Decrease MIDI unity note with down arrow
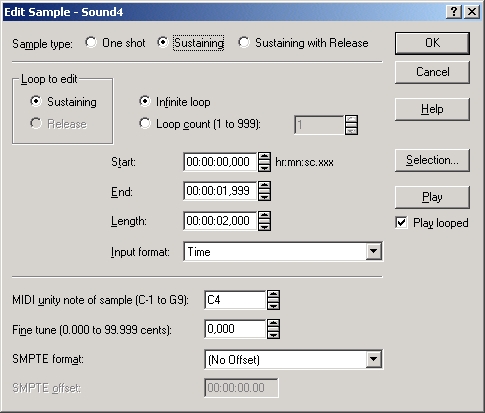The width and height of the screenshot is (485, 413). point(273,305)
